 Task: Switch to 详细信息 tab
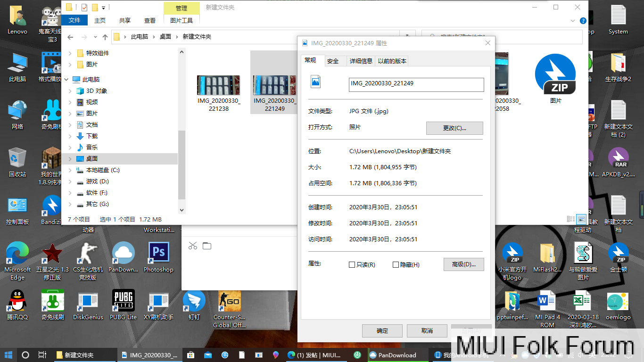(x=361, y=61)
